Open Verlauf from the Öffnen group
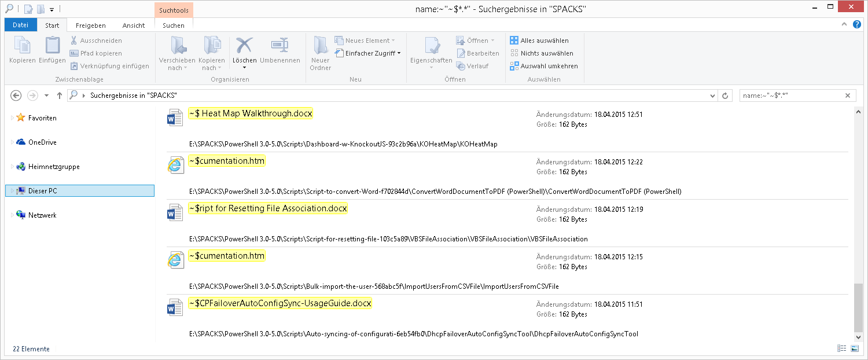This screenshot has width=868, height=360. tap(479, 66)
